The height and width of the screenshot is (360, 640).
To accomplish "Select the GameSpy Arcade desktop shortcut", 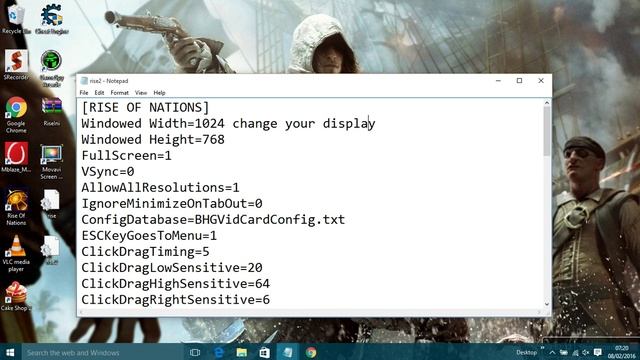I will click(x=51, y=68).
